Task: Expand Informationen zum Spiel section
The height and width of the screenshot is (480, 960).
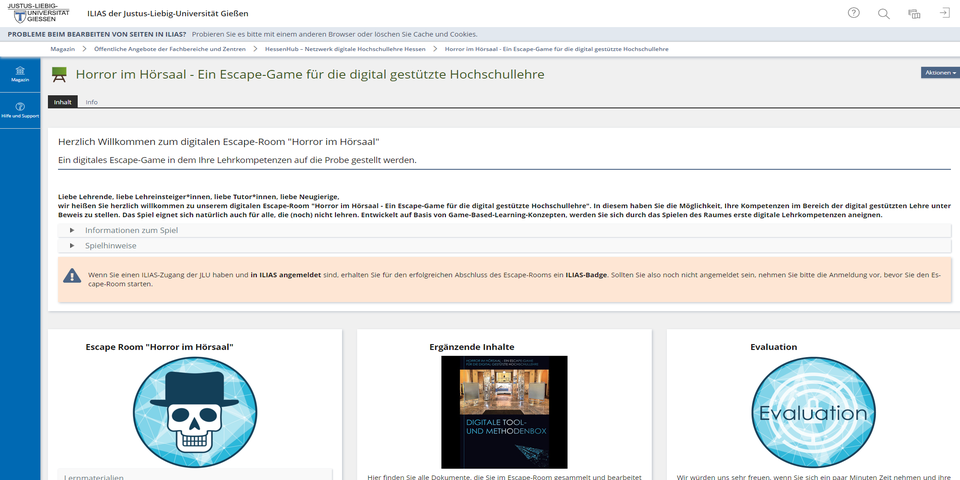Action: tap(504, 230)
